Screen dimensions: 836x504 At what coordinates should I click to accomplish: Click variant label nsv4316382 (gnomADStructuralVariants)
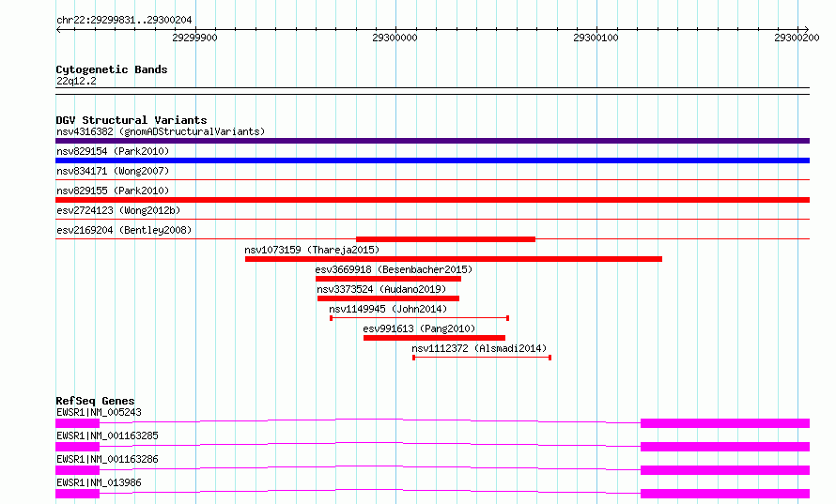pos(161,131)
